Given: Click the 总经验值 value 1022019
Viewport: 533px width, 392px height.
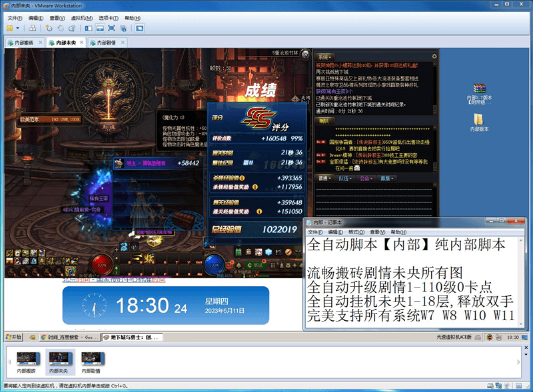Looking at the screenshot, I should [279, 230].
